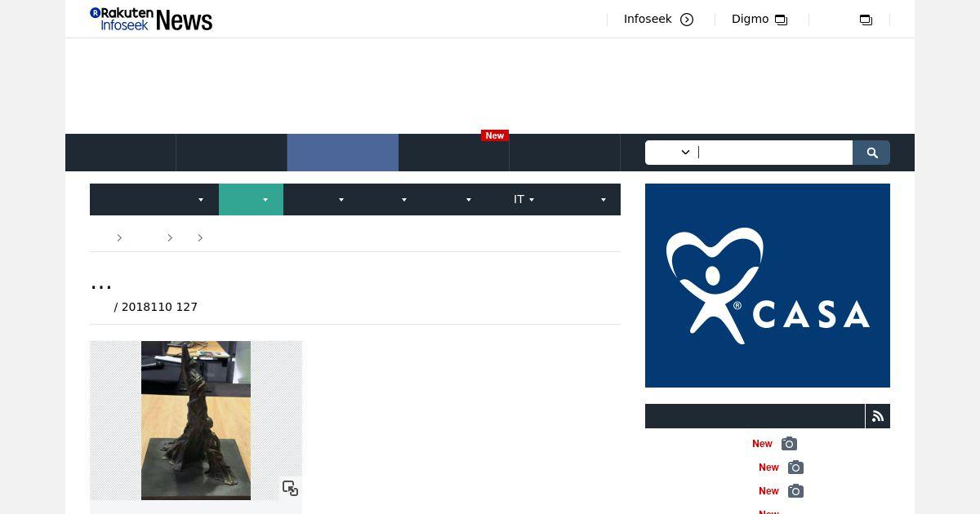Click the unlabeled window icon right of Digmo

[x=866, y=20]
